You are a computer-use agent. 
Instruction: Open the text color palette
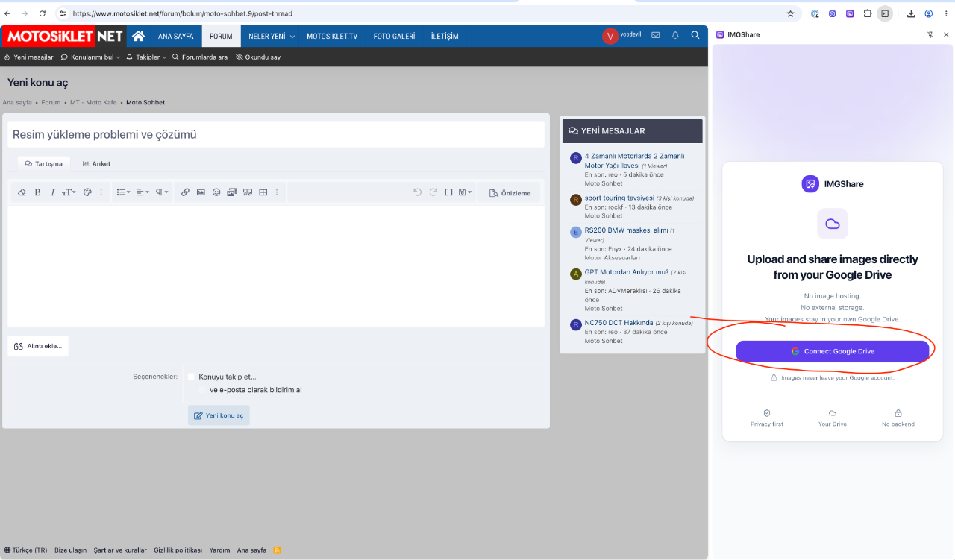(x=87, y=192)
